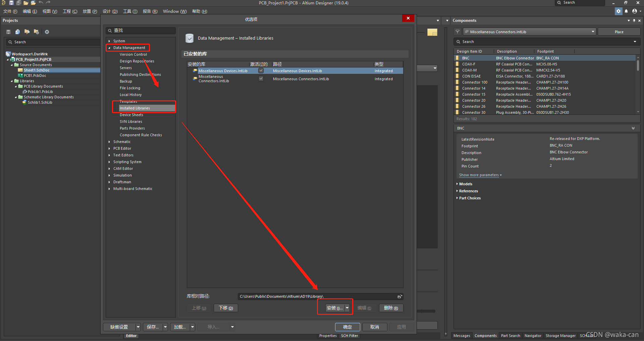Open the 设计 (D) menu
Image resolution: width=644 pixels, height=341 pixels.
click(110, 11)
